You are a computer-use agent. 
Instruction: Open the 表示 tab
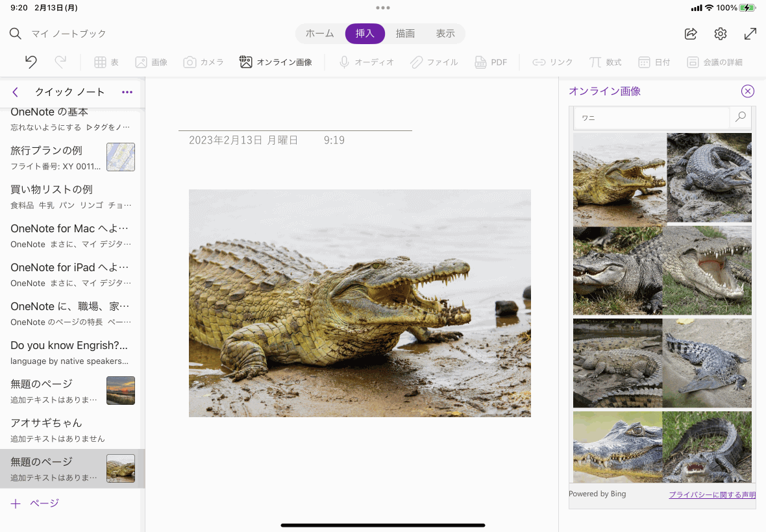click(445, 34)
